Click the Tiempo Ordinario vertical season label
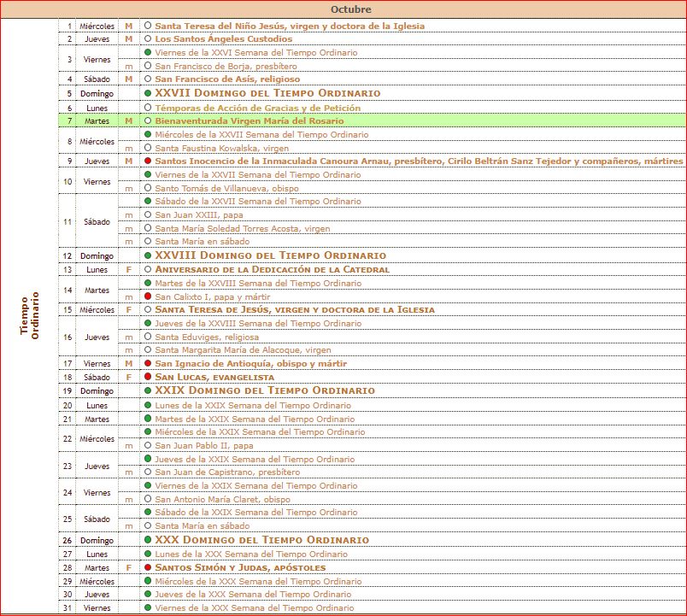 click(30, 317)
